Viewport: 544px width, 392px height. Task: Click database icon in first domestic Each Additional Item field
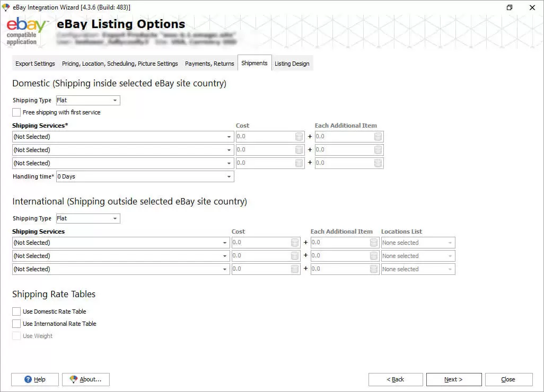[378, 137]
